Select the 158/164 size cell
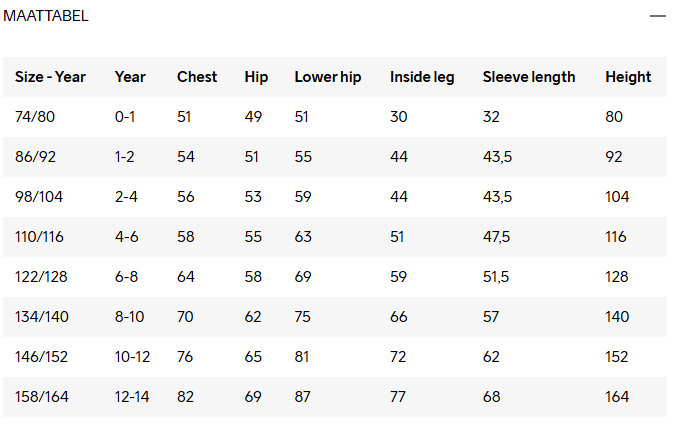 click(42, 397)
